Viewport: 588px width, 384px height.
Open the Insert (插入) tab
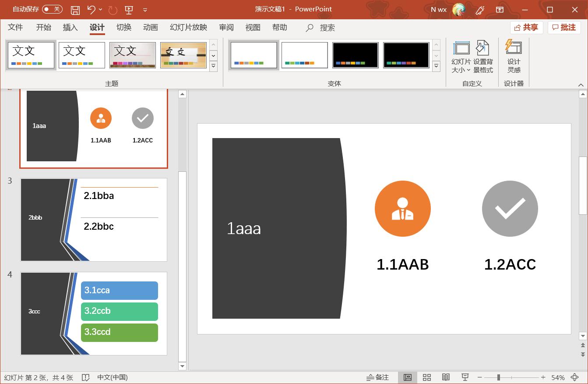pyautogui.click(x=70, y=28)
